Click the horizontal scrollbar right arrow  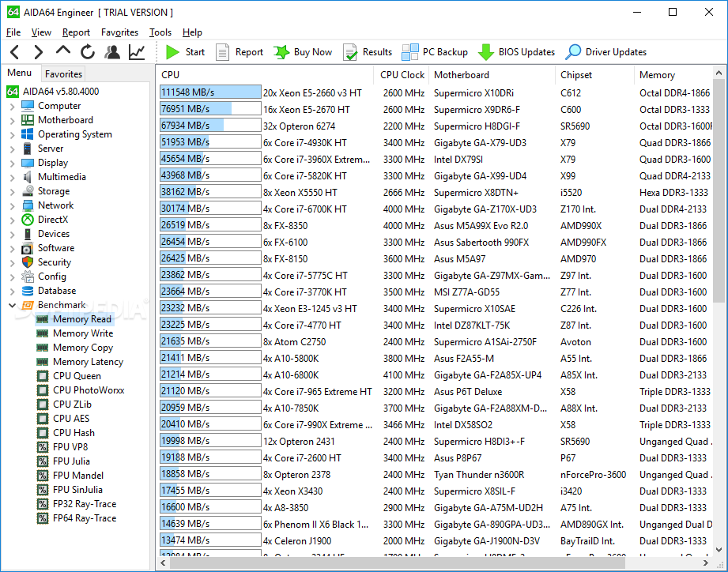[x=706, y=563]
